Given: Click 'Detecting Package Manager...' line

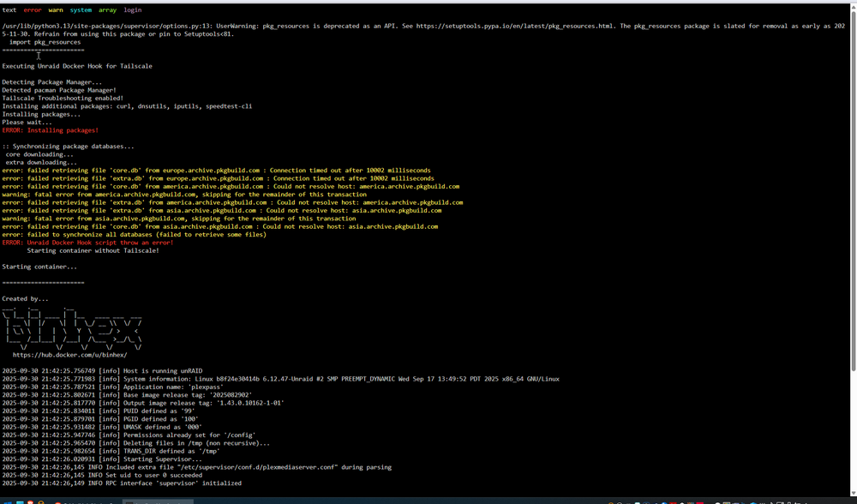Looking at the screenshot, I should [52, 82].
